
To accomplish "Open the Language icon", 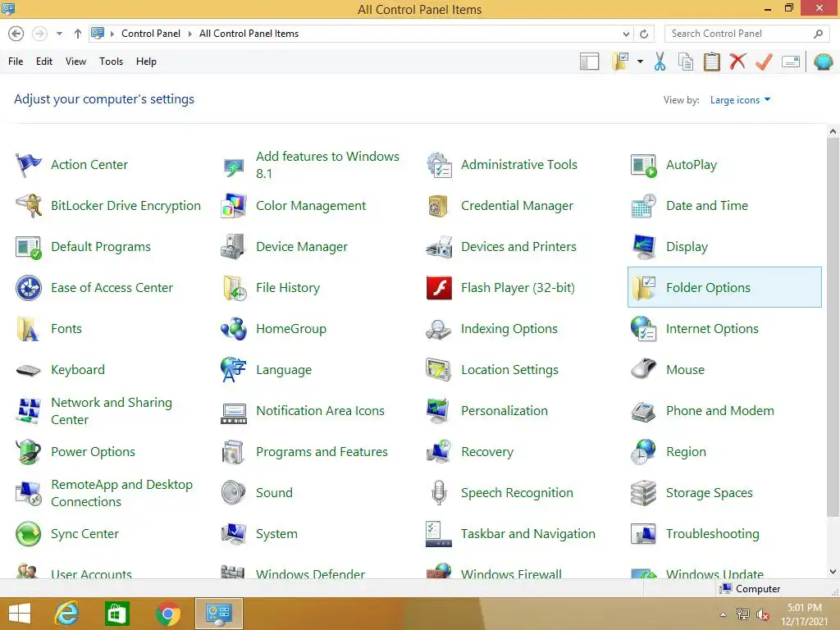I will 234,370.
